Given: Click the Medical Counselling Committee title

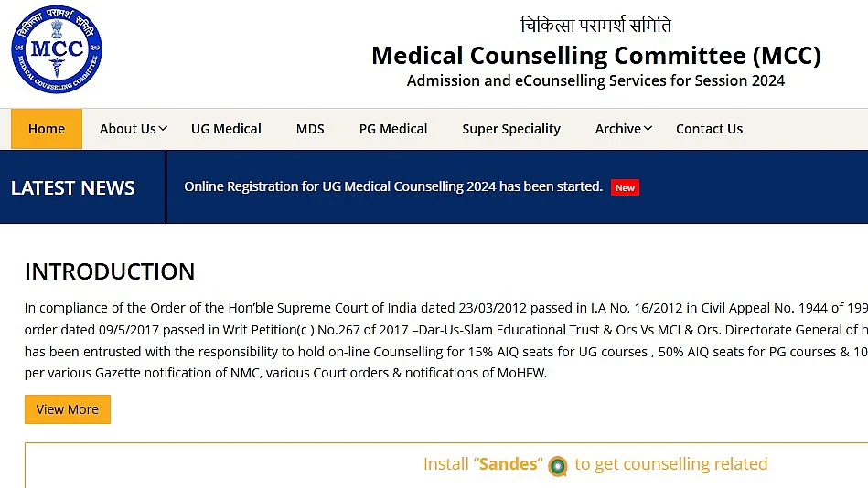Looking at the screenshot, I should (x=596, y=56).
